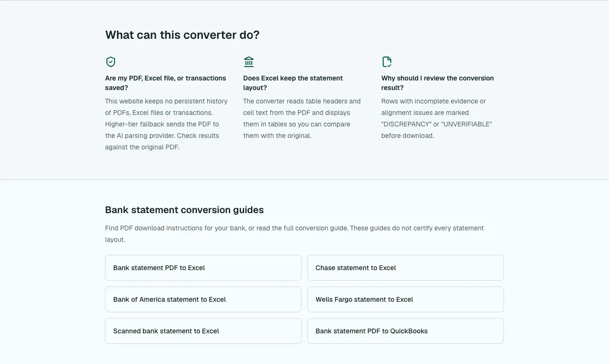This screenshot has height=364, width=609.
Task: Click the shield check icon
Action: pos(111,62)
